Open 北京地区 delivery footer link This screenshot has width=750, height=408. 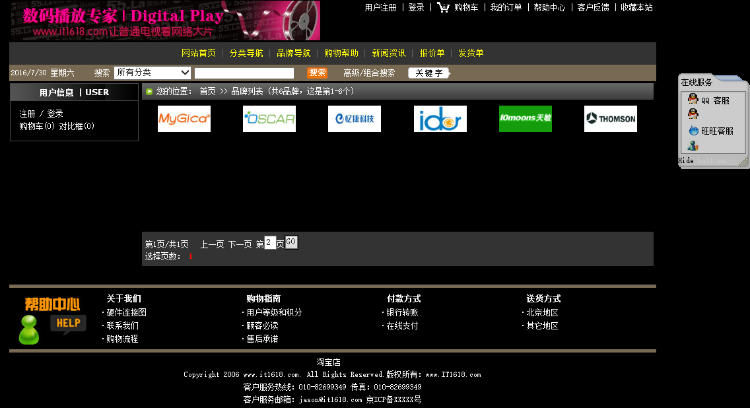pyautogui.click(x=542, y=312)
